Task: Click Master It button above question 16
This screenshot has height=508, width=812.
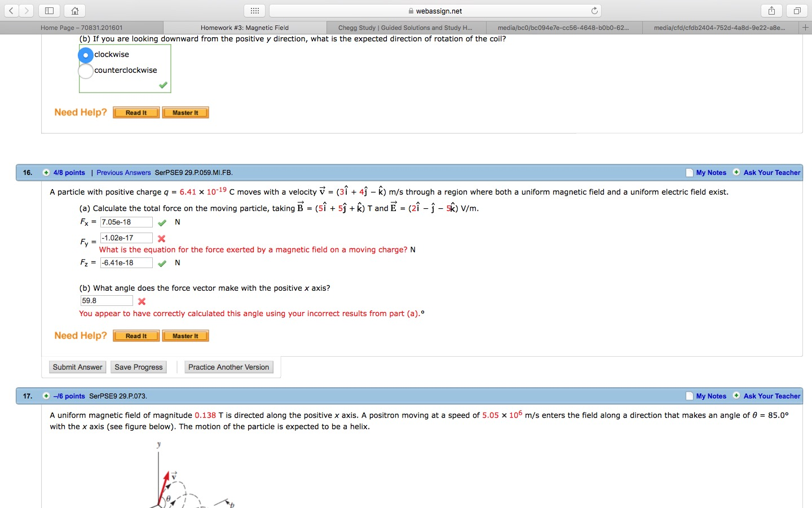Action: (x=186, y=112)
